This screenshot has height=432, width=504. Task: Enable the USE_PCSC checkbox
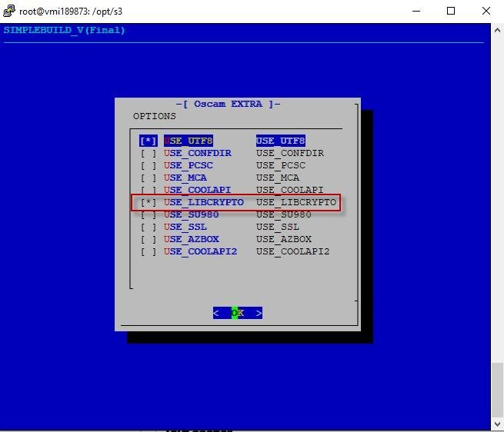[149, 165]
